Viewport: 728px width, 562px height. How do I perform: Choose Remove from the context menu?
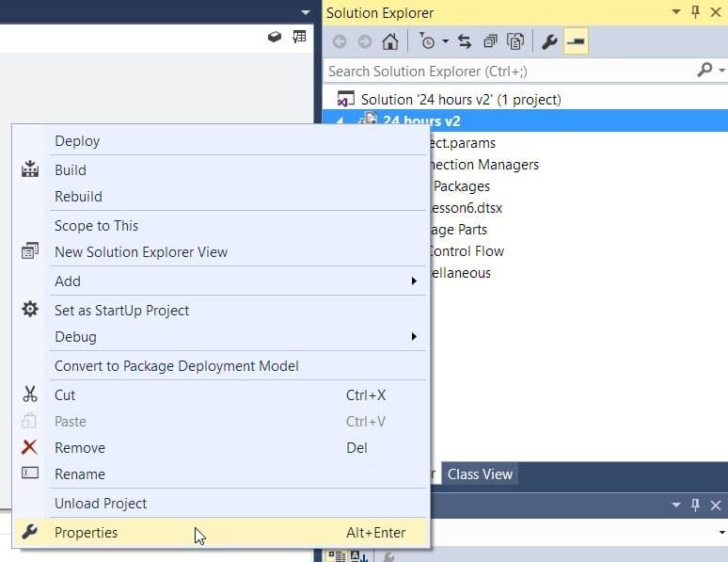click(220, 448)
